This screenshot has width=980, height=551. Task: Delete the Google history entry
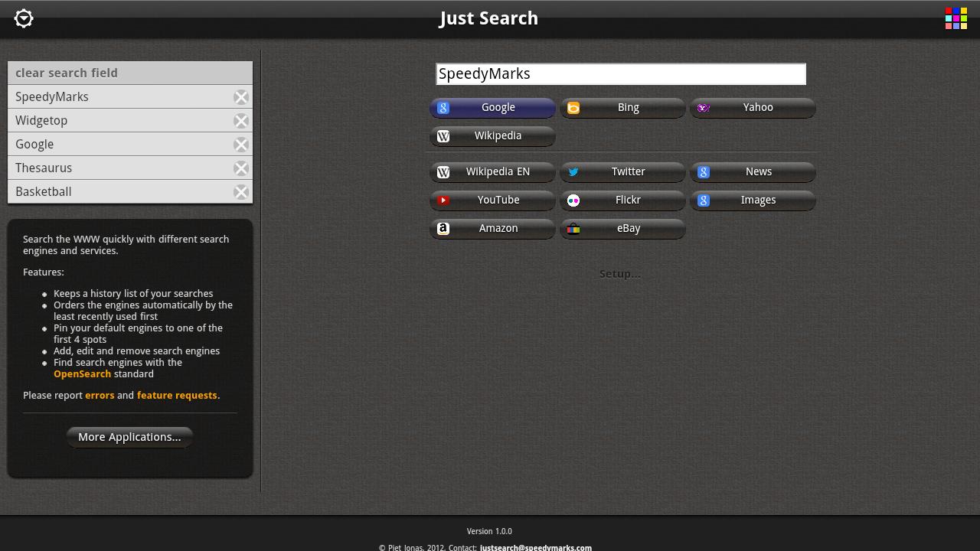241,145
